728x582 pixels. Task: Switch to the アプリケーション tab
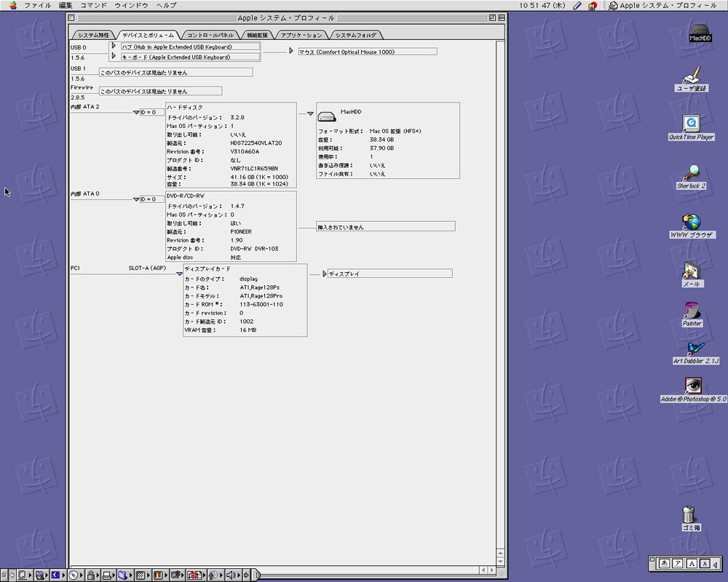[x=301, y=35]
